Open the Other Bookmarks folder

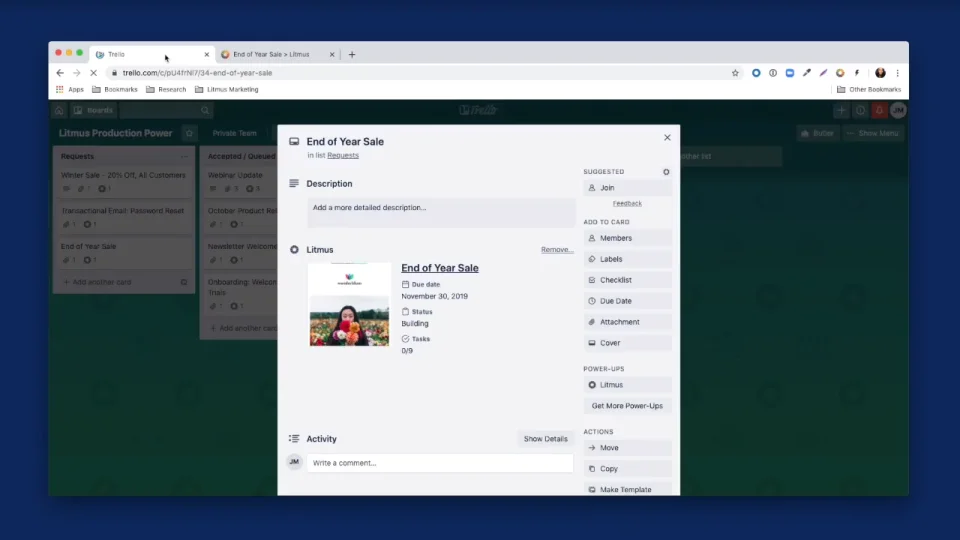(869, 89)
